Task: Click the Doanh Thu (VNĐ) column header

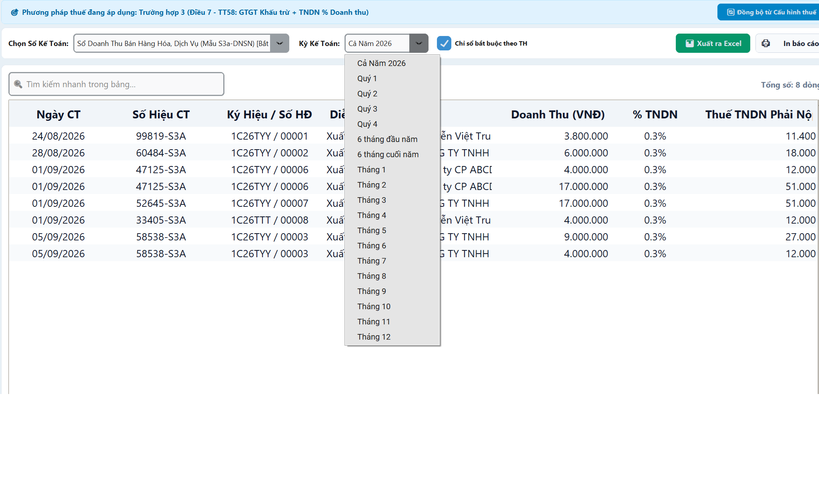Action: click(x=558, y=115)
